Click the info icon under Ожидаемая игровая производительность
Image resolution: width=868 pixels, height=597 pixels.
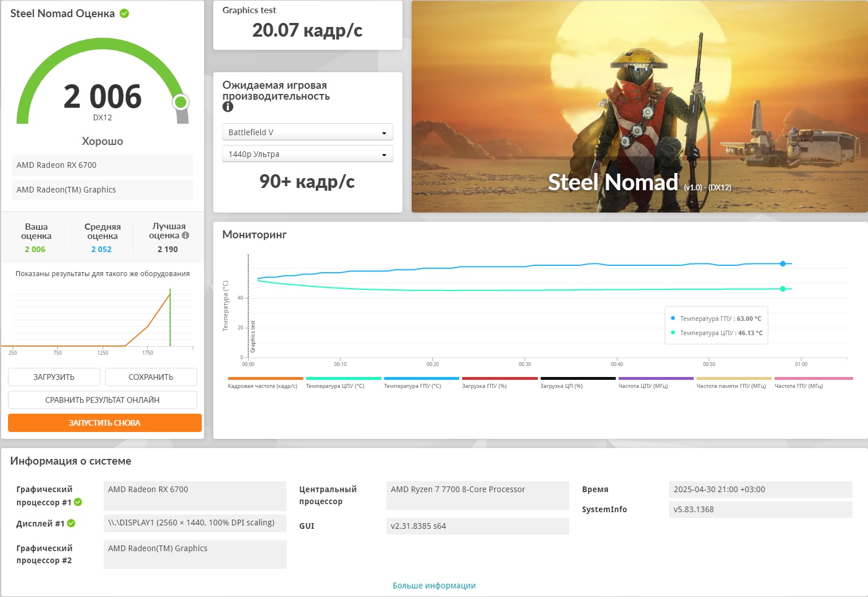(228, 107)
